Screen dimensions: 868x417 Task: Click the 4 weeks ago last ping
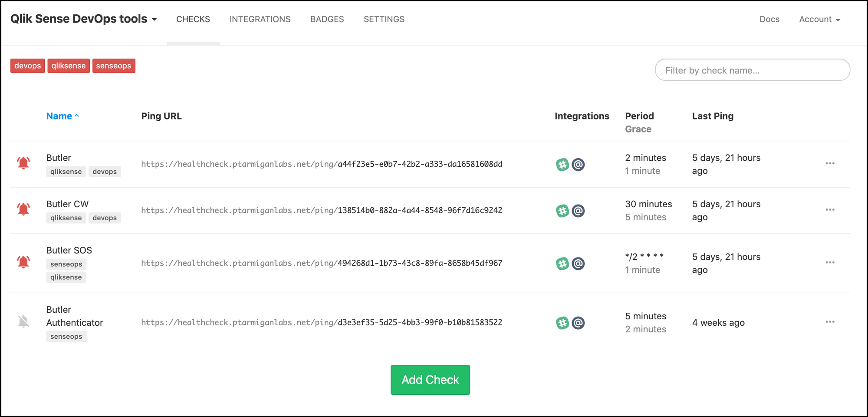point(718,323)
